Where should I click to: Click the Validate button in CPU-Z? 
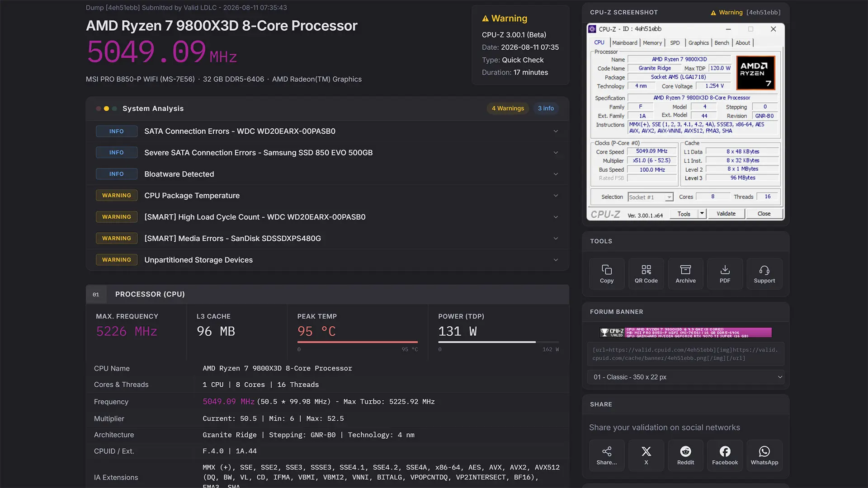point(726,214)
